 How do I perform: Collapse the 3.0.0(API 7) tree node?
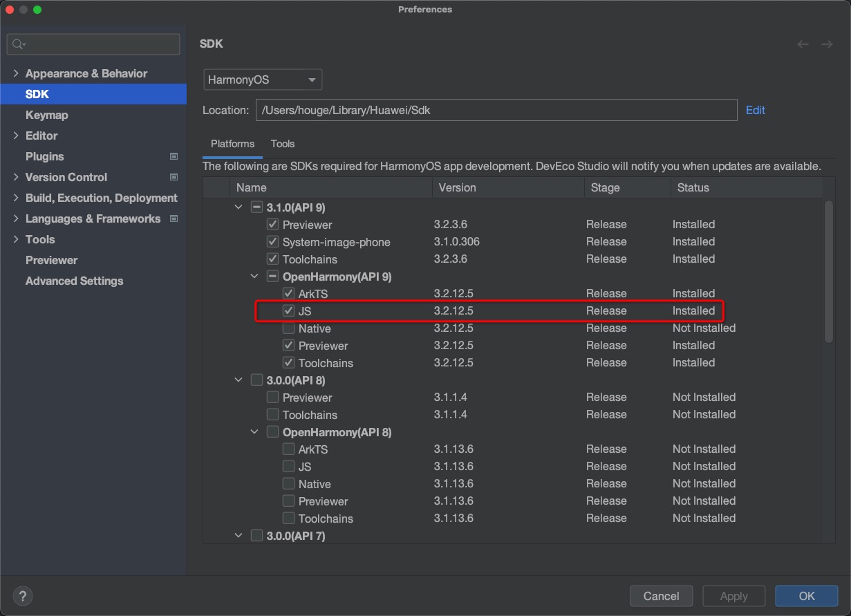[x=239, y=536]
